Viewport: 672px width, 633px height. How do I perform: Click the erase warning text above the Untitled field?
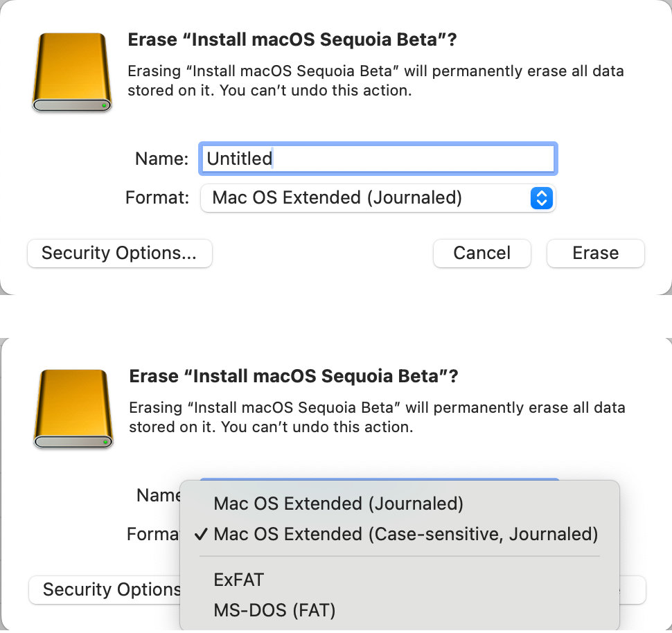click(375, 80)
